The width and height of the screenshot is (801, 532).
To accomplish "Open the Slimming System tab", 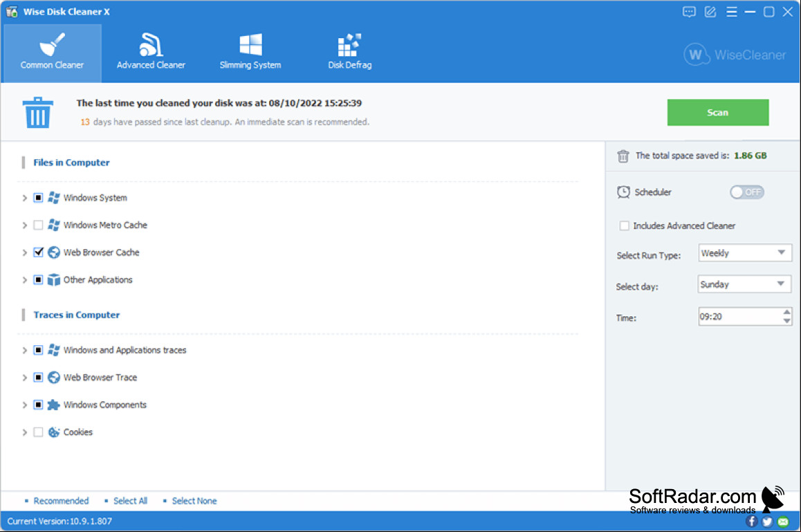I will point(250,53).
